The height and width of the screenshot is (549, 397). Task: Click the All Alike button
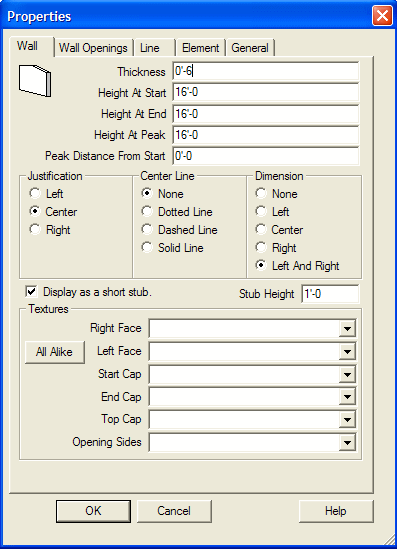point(55,352)
